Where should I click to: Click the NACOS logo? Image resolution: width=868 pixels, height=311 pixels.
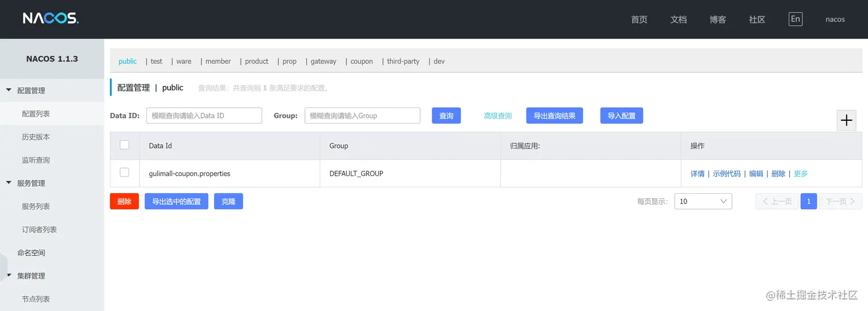(51, 18)
